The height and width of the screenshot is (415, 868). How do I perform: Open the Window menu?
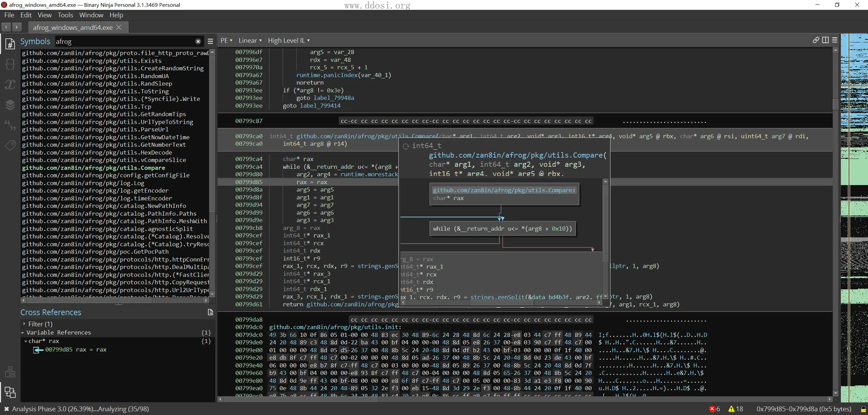[91, 15]
